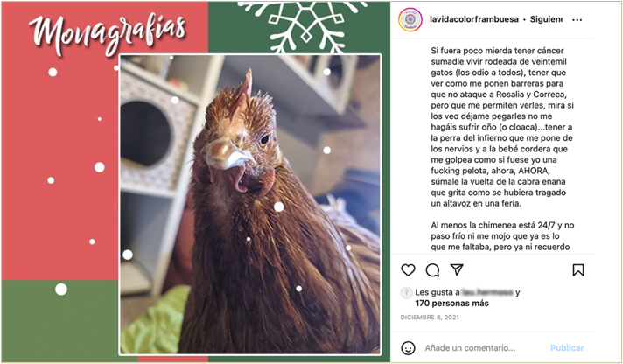
Task: Click the small liker avatar beside 'Les gusta'
Action: coord(406,293)
